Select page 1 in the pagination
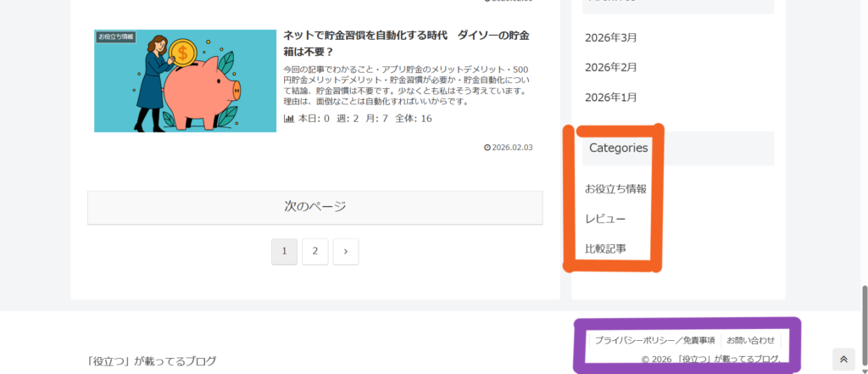 click(x=284, y=251)
